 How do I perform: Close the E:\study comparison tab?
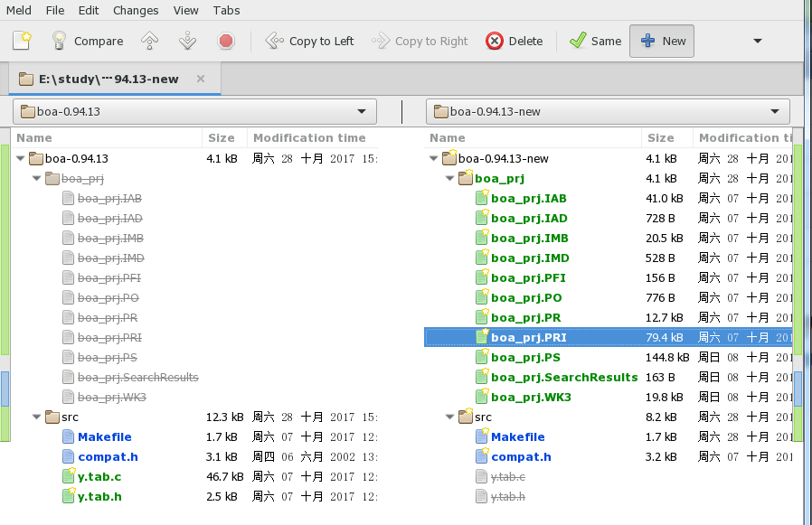(201, 79)
